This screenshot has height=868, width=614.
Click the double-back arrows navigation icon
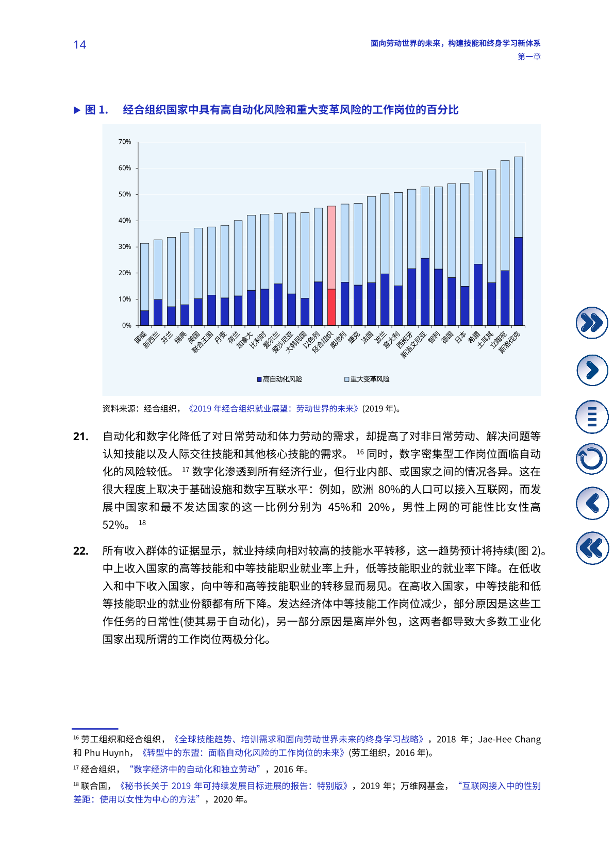(x=591, y=548)
